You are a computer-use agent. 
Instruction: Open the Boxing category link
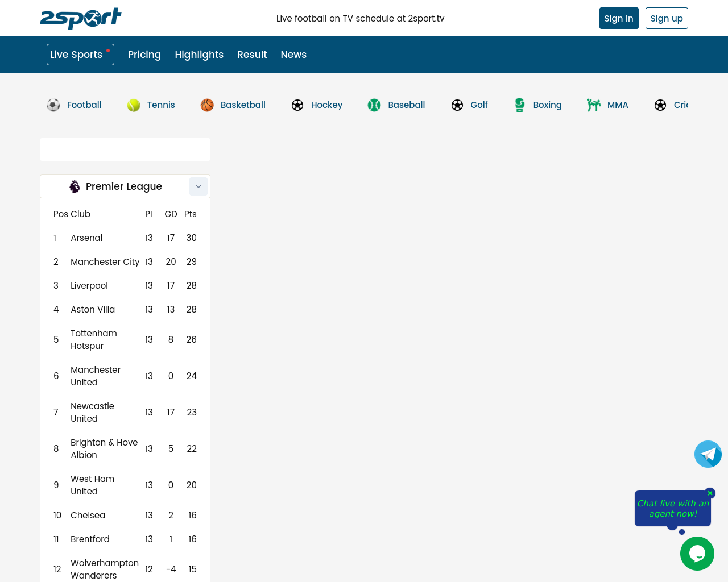click(x=547, y=105)
